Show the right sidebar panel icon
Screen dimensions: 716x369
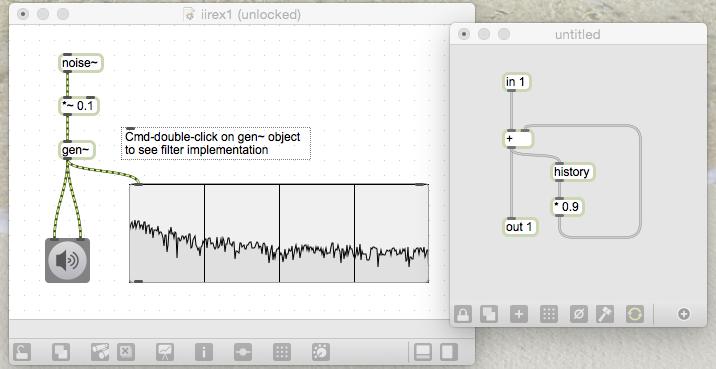click(448, 352)
